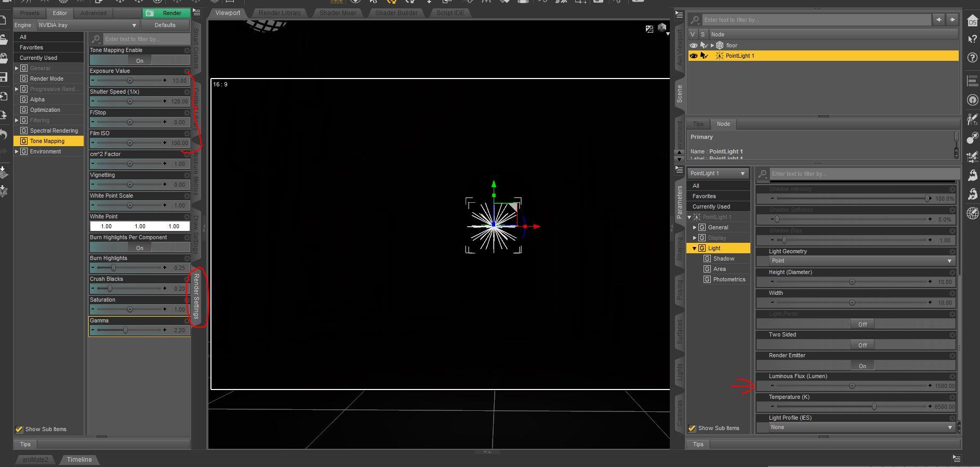Click the Temperature (K) slider handle
The image size is (980, 467).
click(x=874, y=407)
